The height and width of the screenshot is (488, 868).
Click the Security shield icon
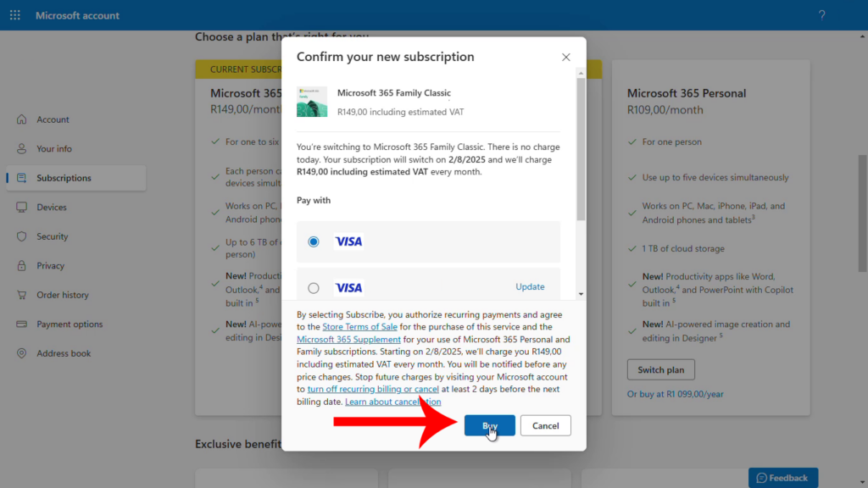[20, 236]
